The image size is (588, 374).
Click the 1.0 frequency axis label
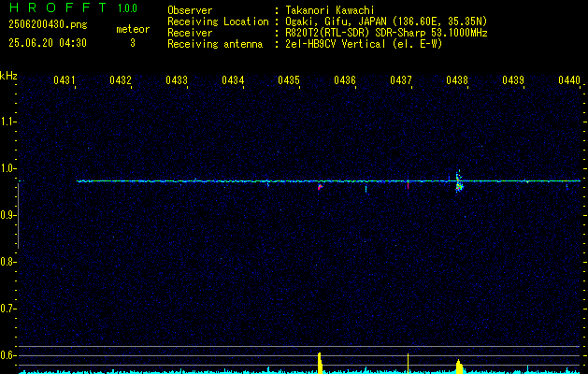point(7,168)
